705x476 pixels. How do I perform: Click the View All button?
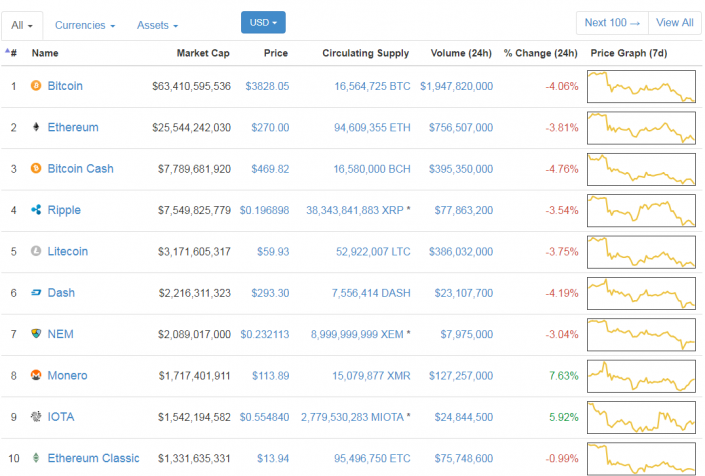[x=674, y=23]
